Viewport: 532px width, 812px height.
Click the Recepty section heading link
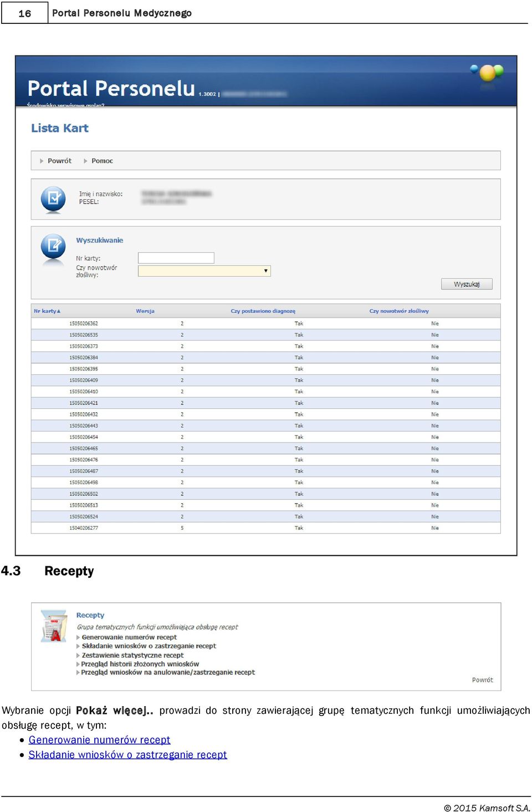[90, 615]
